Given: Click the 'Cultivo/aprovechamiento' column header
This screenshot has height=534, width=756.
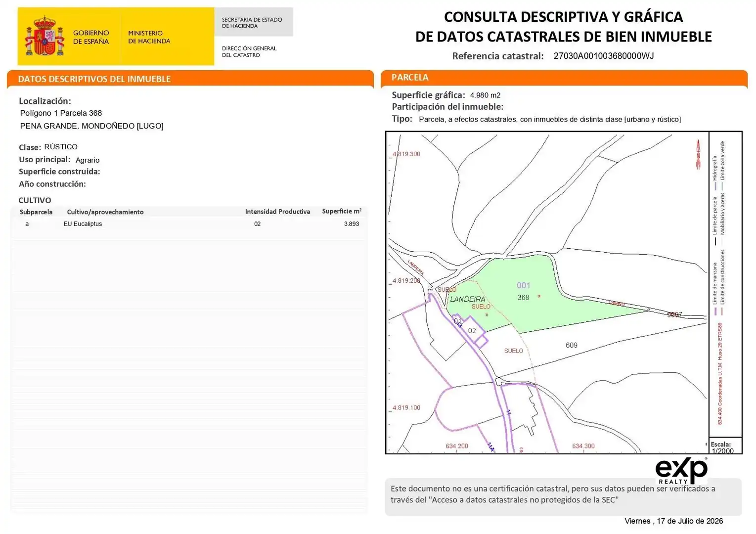Looking at the screenshot, I should pos(105,212).
